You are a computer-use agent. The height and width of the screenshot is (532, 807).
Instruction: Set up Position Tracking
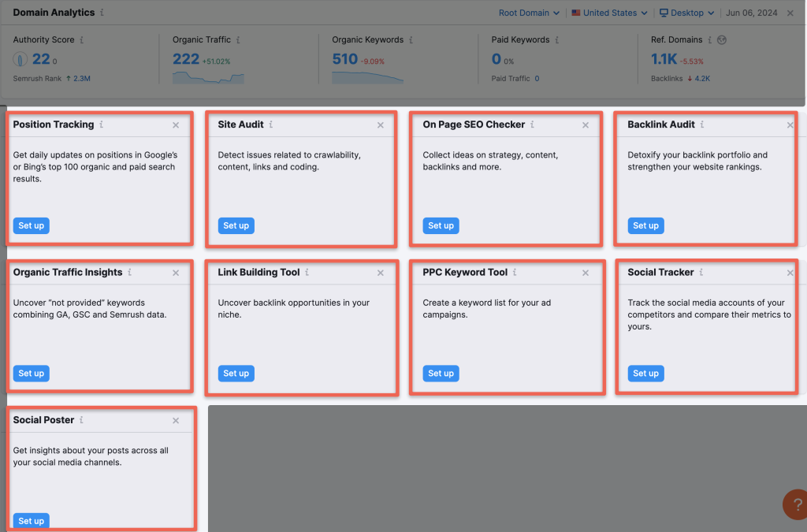click(31, 225)
